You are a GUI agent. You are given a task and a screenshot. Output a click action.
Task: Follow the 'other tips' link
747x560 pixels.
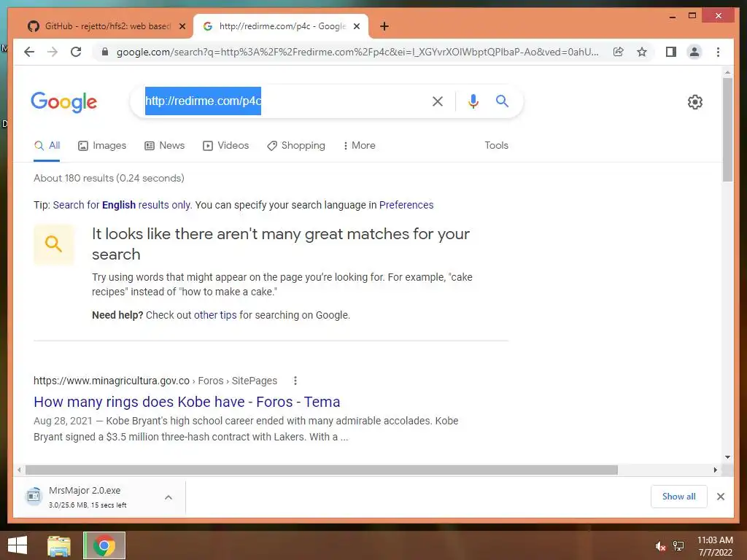point(215,315)
